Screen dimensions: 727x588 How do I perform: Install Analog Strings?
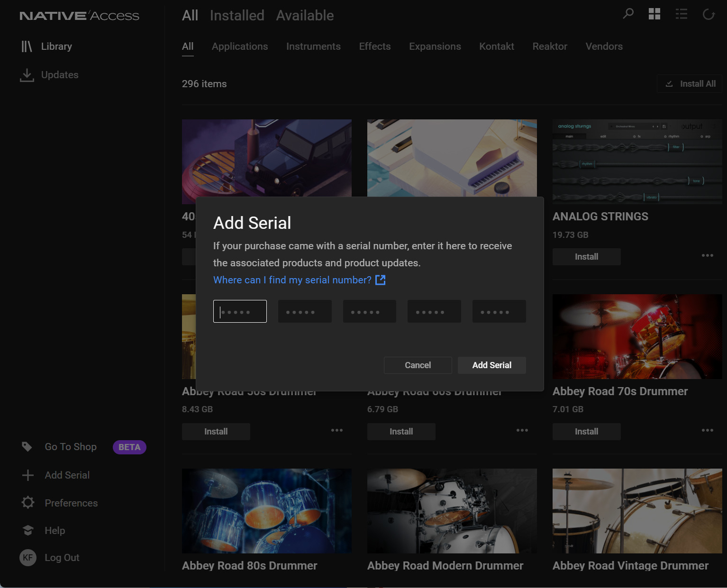point(587,257)
